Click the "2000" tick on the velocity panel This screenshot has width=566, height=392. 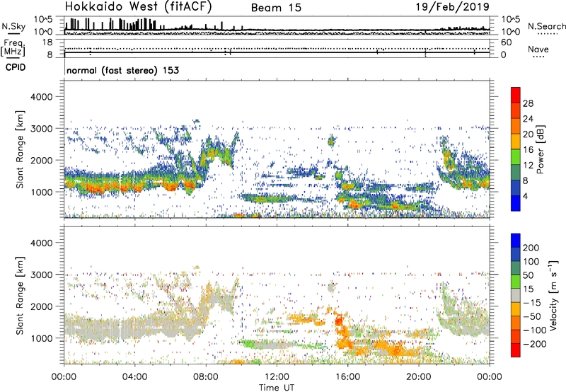tap(41, 306)
